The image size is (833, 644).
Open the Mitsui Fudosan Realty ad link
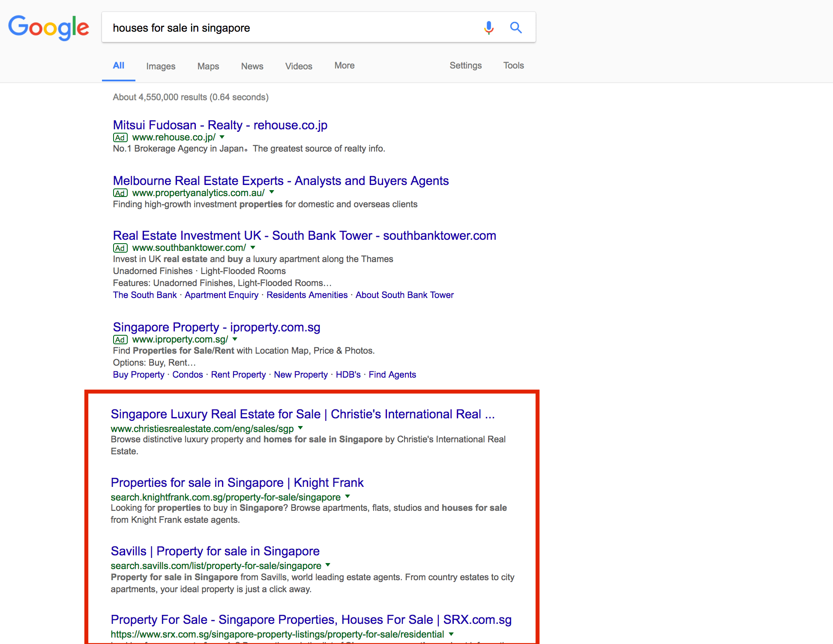(220, 125)
